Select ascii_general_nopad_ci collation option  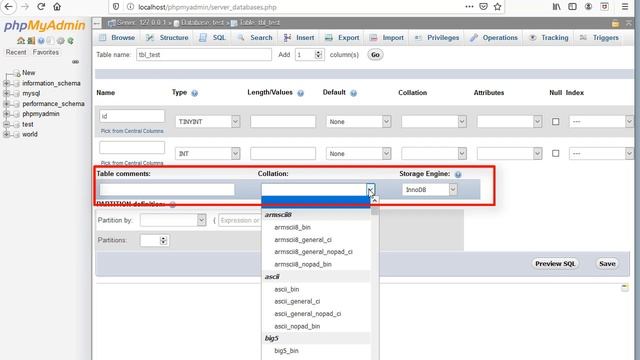(x=307, y=314)
